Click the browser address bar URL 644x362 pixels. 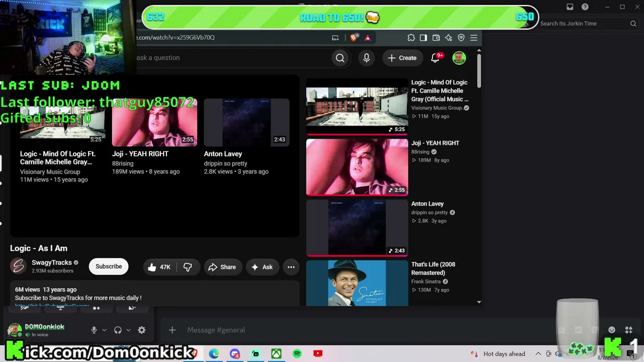click(176, 38)
